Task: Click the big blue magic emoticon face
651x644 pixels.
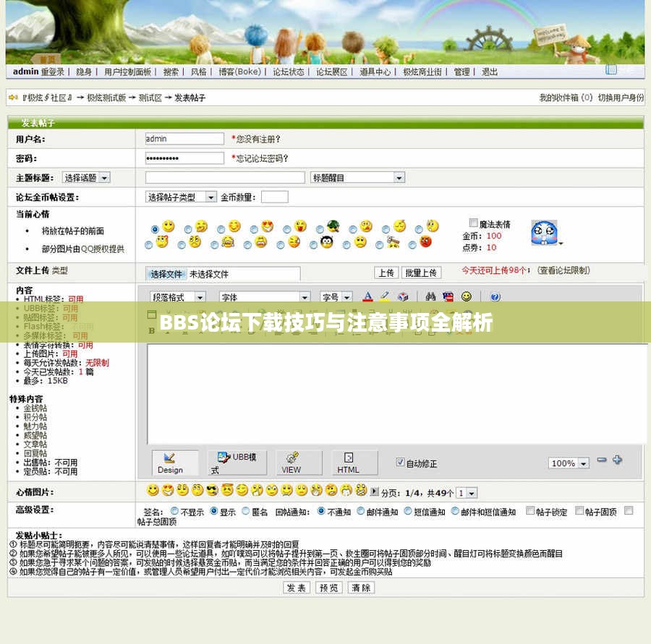Action: (543, 232)
